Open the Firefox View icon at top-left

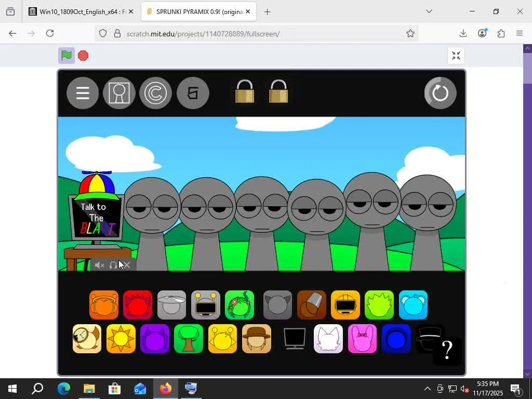point(10,12)
